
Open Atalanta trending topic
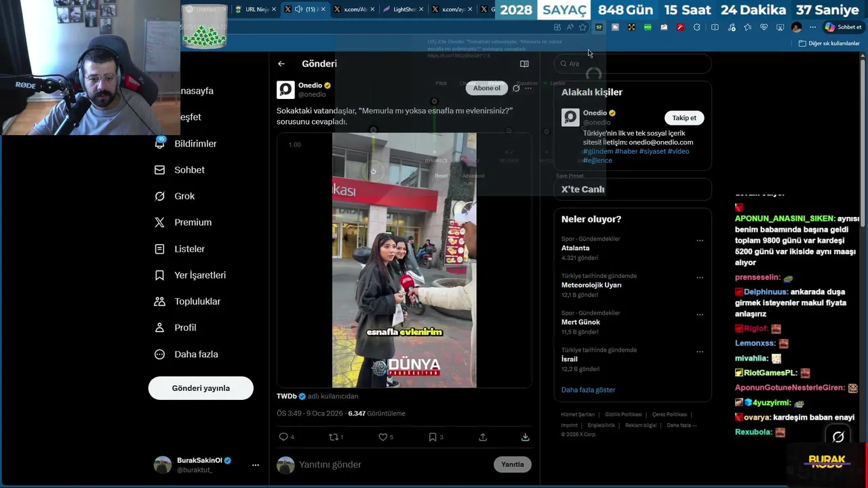tap(575, 248)
